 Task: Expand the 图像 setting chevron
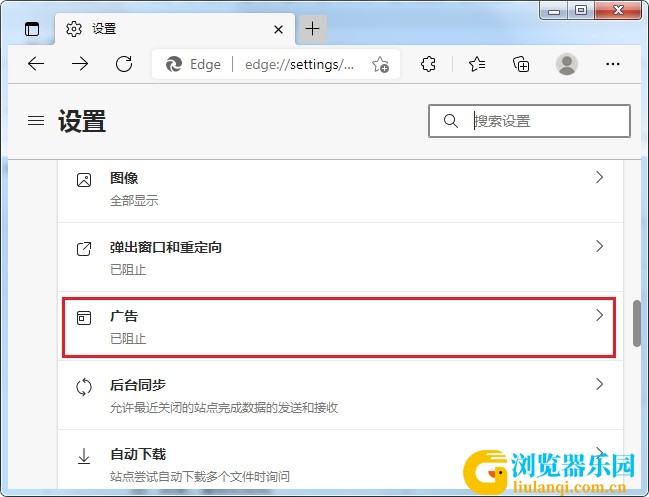click(599, 177)
